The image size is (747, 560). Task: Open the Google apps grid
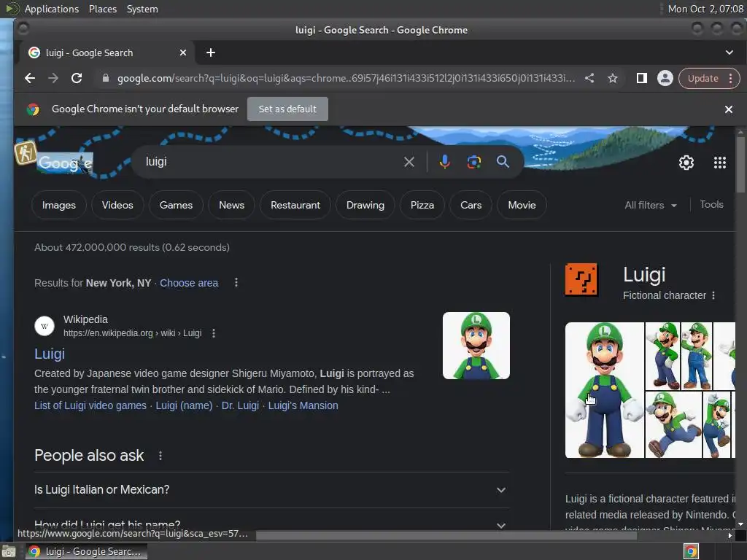click(x=720, y=163)
